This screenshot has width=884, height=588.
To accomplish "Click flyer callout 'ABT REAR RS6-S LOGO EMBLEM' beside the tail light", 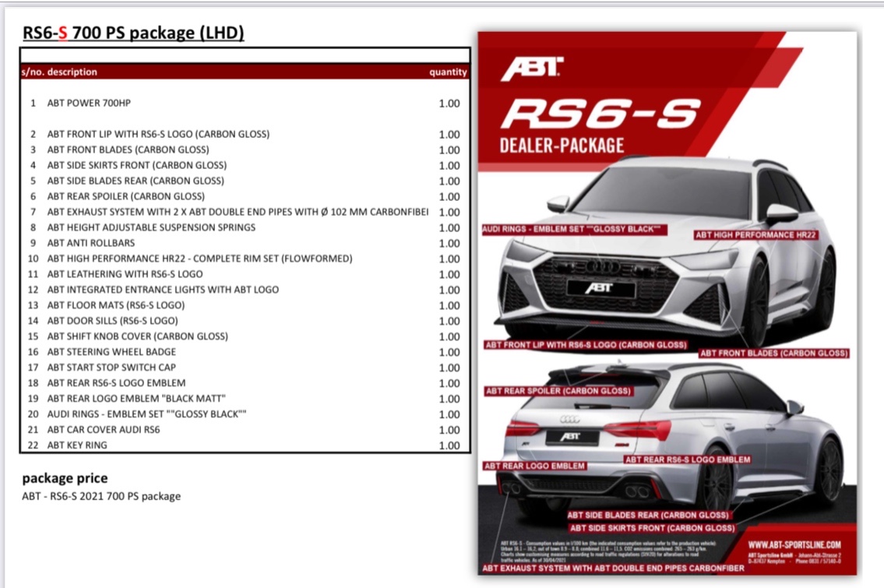I will [688, 459].
